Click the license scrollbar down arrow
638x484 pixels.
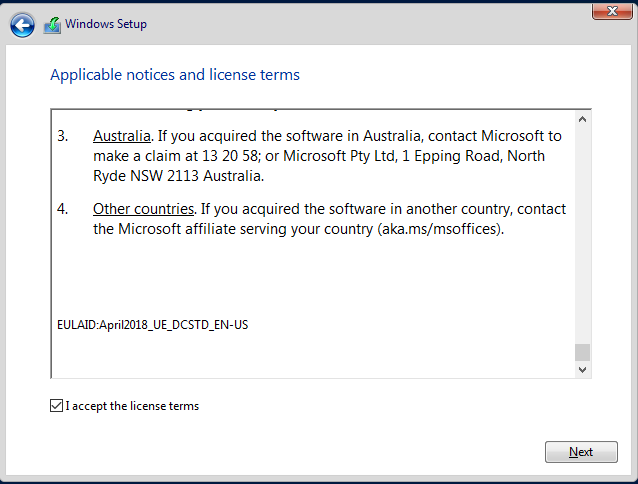(x=582, y=369)
